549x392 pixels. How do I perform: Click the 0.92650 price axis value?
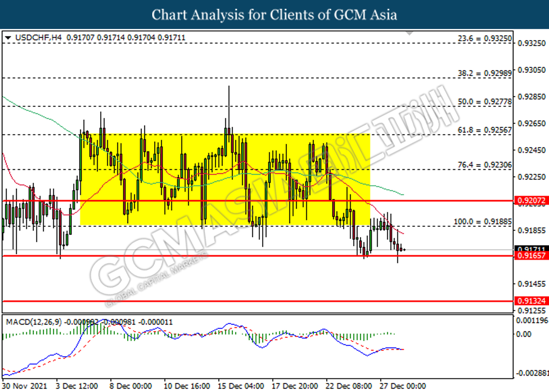point(532,123)
